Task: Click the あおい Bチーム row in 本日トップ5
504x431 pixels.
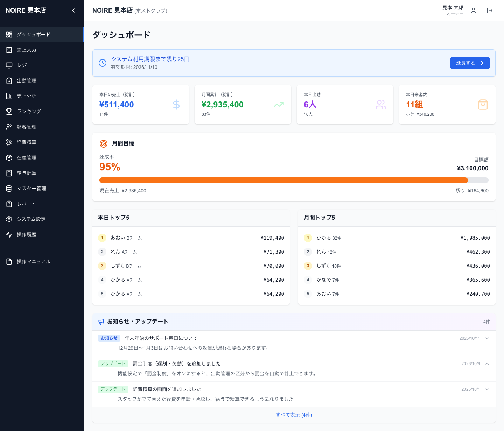Action: pyautogui.click(x=191, y=238)
